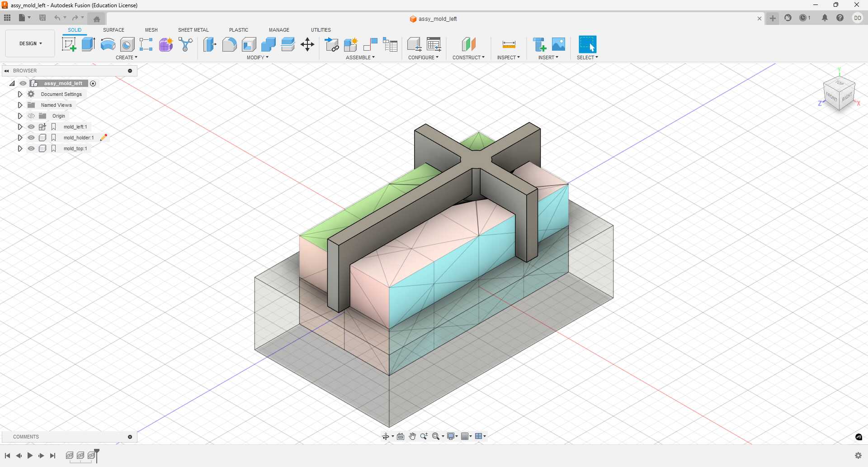Open the SHEET METAL ribbon tab

point(193,29)
